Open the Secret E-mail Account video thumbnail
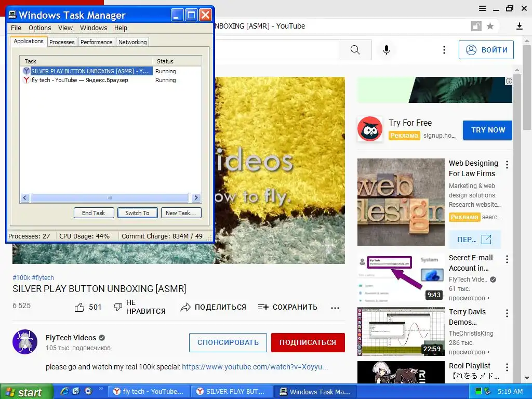 tap(401, 277)
